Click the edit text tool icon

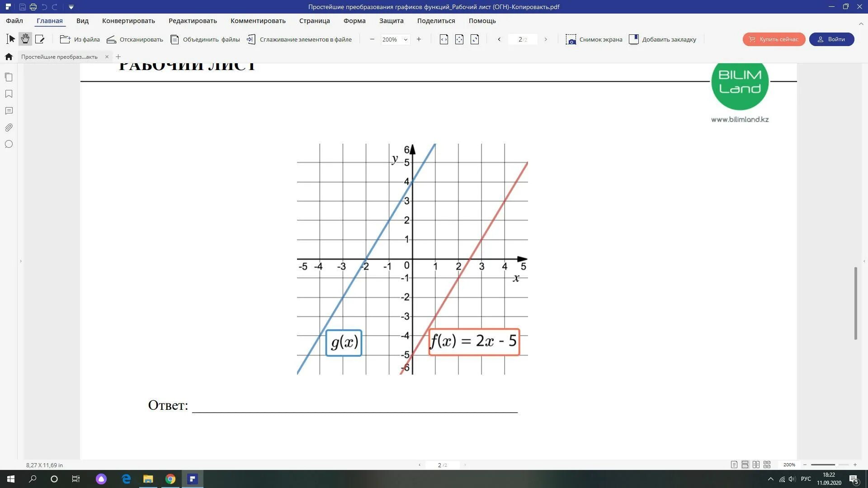tap(40, 39)
